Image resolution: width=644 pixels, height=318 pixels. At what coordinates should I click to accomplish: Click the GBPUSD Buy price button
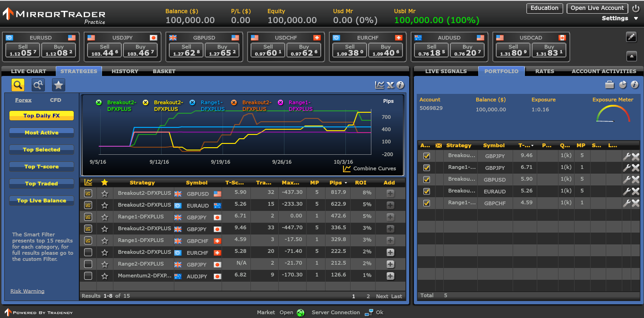(x=222, y=50)
